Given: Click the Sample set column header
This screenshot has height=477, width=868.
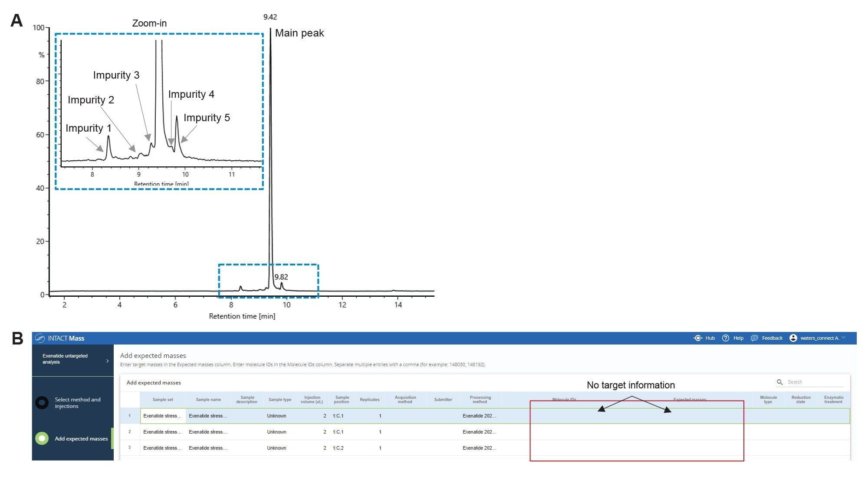Looking at the screenshot, I should point(163,400).
